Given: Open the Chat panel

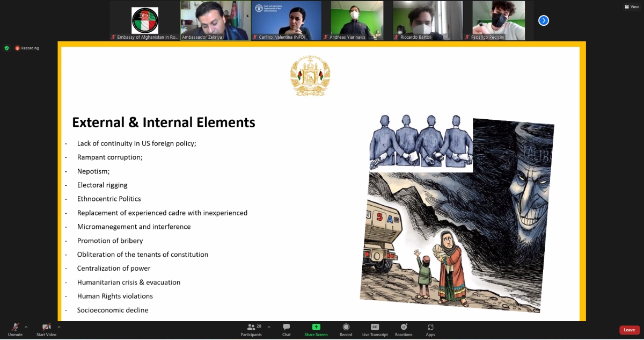Looking at the screenshot, I should coord(287,329).
